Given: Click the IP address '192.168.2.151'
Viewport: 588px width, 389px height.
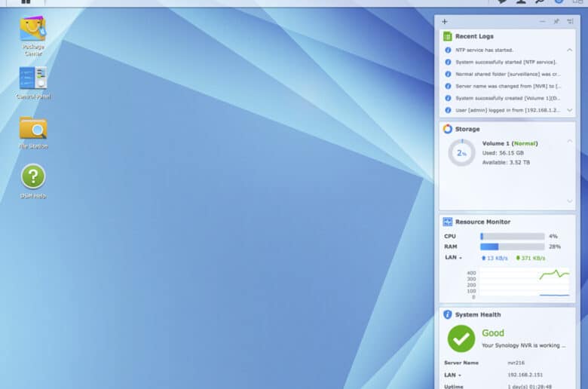Looking at the screenshot, I should [525, 375].
